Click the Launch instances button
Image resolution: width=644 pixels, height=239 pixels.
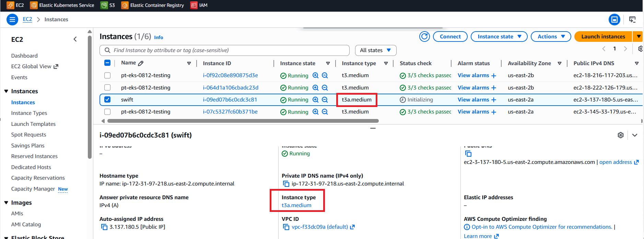603,36
